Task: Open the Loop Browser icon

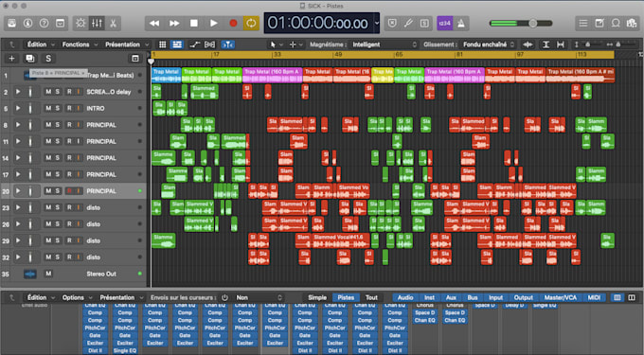Action: tap(616, 24)
